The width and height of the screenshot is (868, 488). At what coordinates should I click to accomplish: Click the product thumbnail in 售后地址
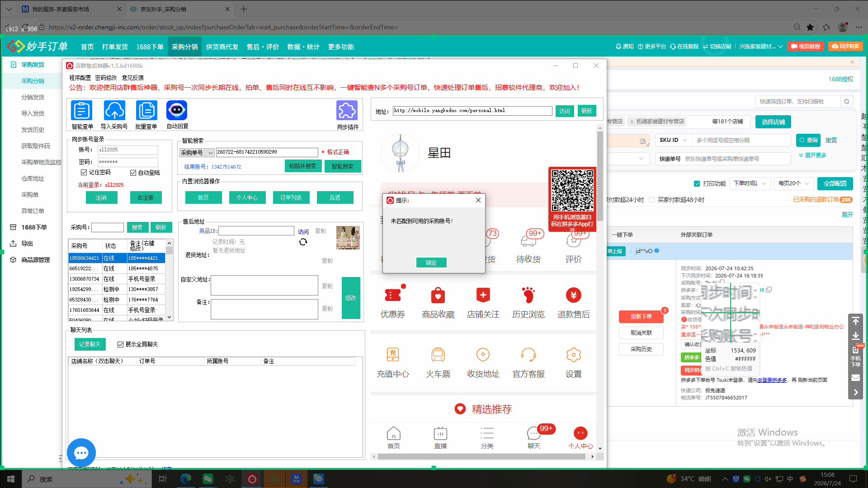[348, 238]
